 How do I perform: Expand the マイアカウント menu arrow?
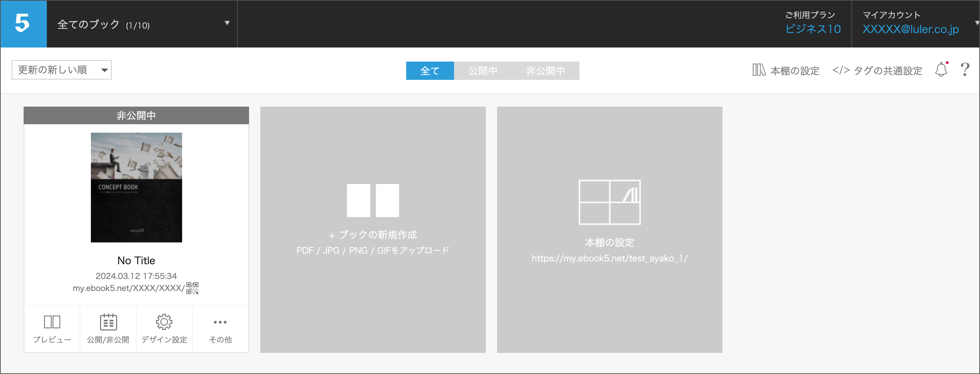pyautogui.click(x=976, y=23)
